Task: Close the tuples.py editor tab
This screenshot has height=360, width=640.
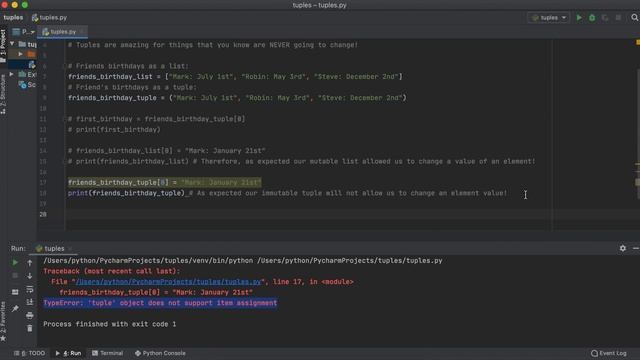Action: pyautogui.click(x=82, y=31)
